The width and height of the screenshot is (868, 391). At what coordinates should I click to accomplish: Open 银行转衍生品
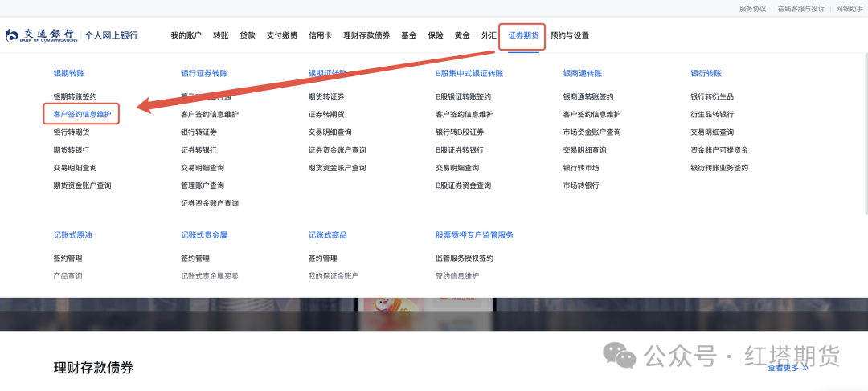coord(712,97)
